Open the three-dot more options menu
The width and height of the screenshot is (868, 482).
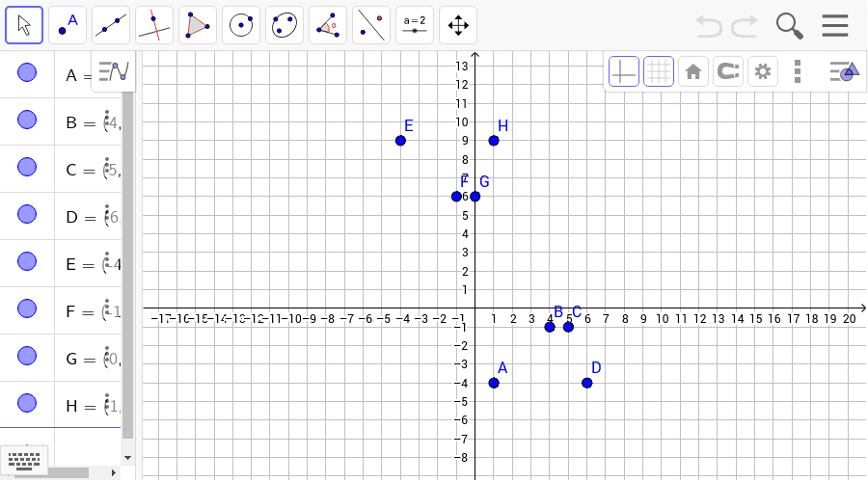(x=798, y=71)
